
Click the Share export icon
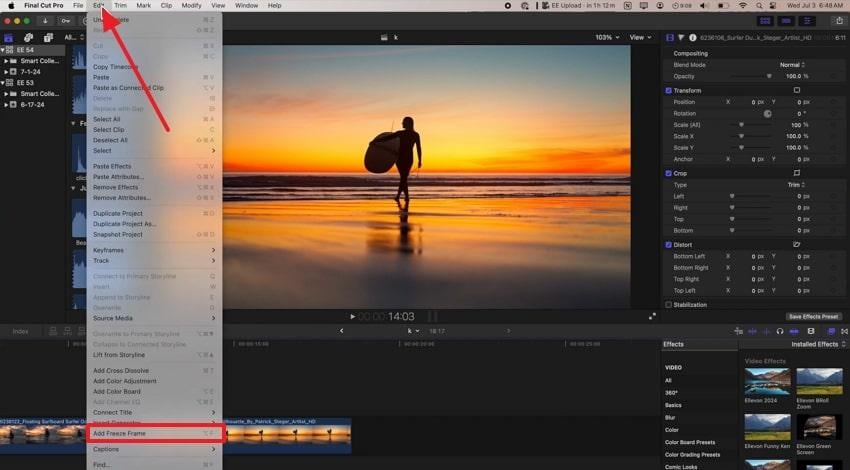pyautogui.click(x=839, y=21)
